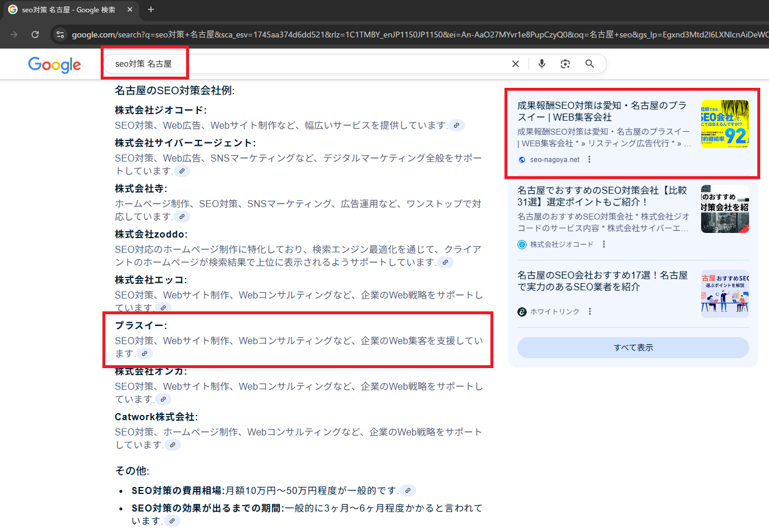Click the その他 heading
The height and width of the screenshot is (532, 769).
(x=132, y=471)
